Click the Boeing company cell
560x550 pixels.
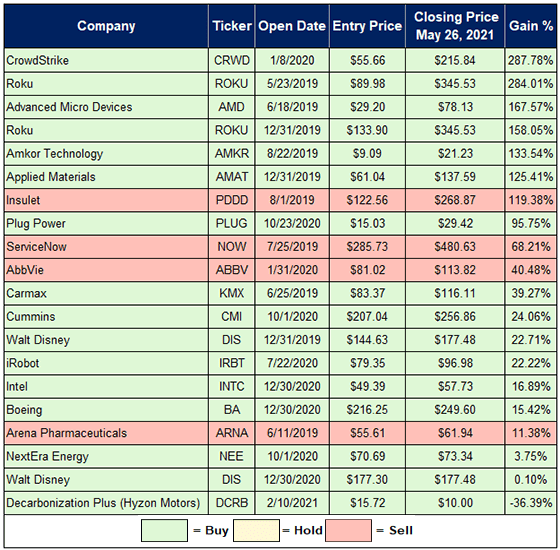106,410
